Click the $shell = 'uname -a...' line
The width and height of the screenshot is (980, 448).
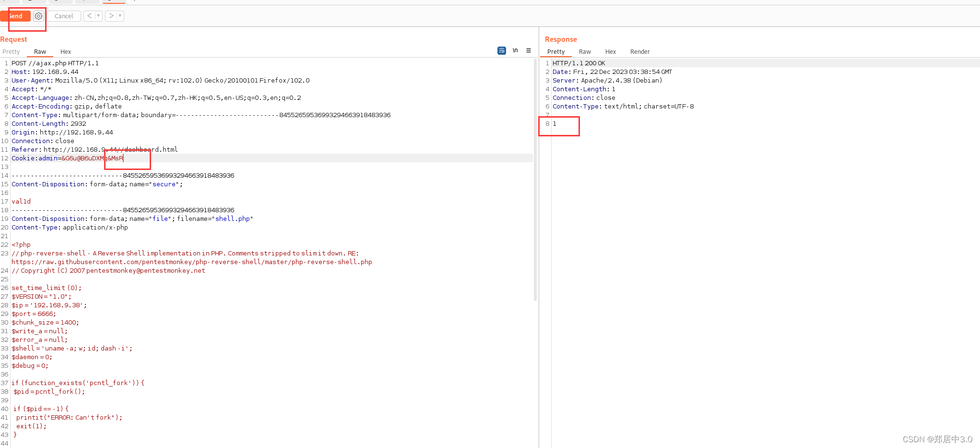click(72, 348)
